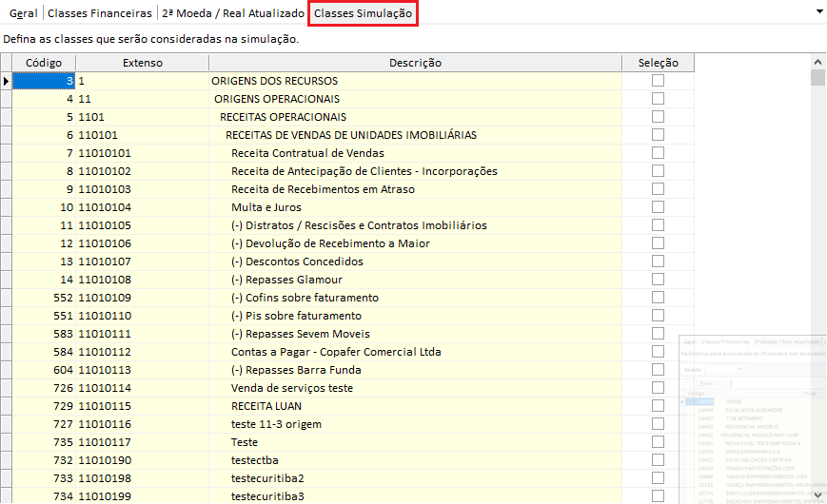Image resolution: width=827 pixels, height=504 pixels.
Task: Open the tab overflow dropdown arrow
Action: 818,10
